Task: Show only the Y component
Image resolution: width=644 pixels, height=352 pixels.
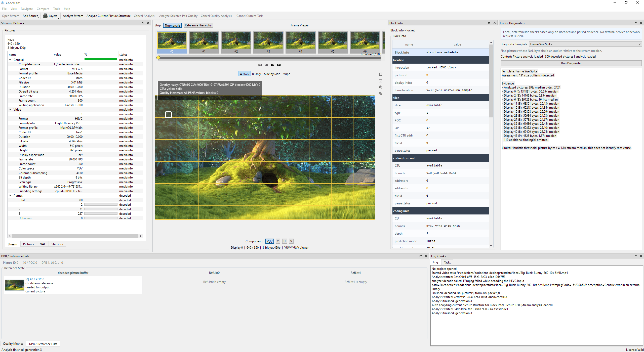Action: (278, 241)
